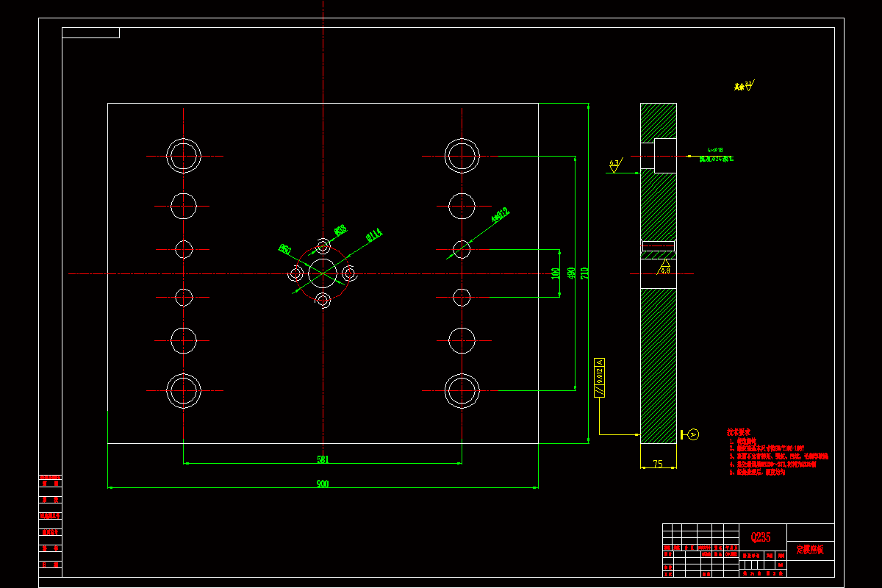882x588 pixels.
Task: Select the 900 overall width dimension
Action: click(x=323, y=484)
